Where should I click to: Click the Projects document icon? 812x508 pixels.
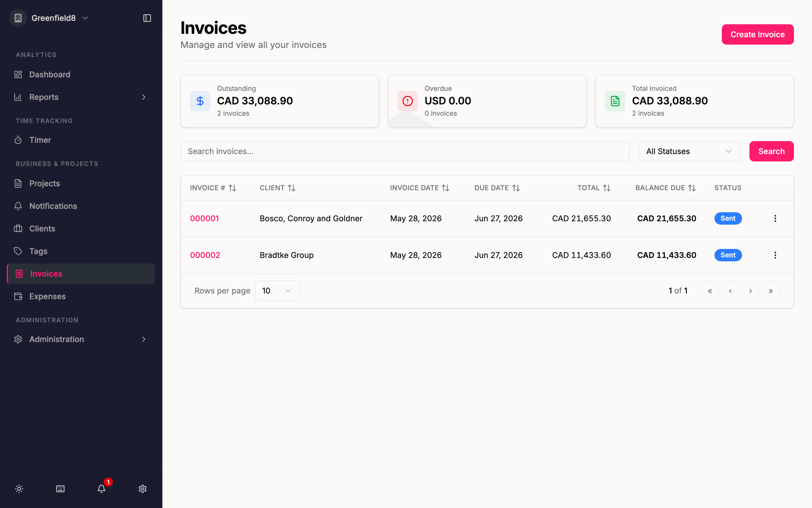pyautogui.click(x=18, y=183)
